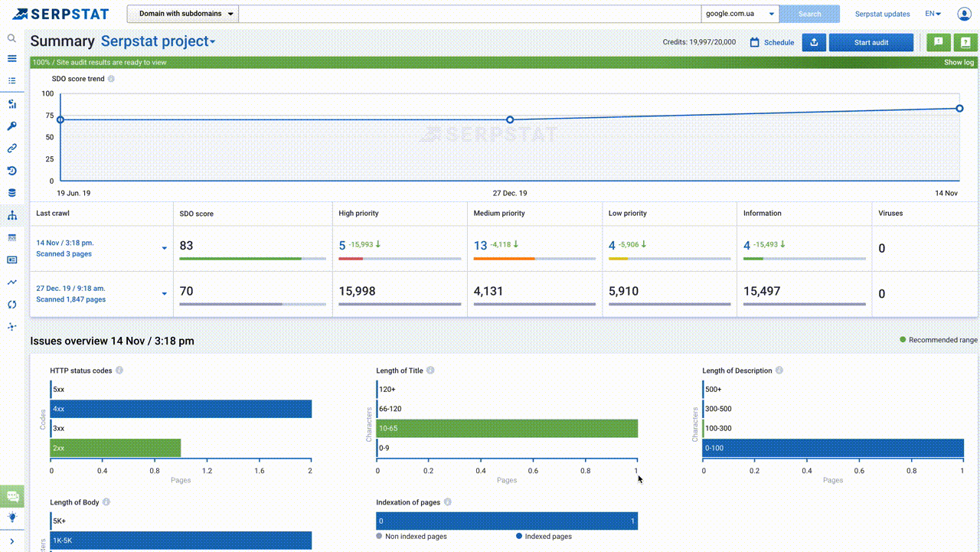Open the Serpstat project selector dropdown
Image resolution: width=980 pixels, height=552 pixels.
pos(158,42)
